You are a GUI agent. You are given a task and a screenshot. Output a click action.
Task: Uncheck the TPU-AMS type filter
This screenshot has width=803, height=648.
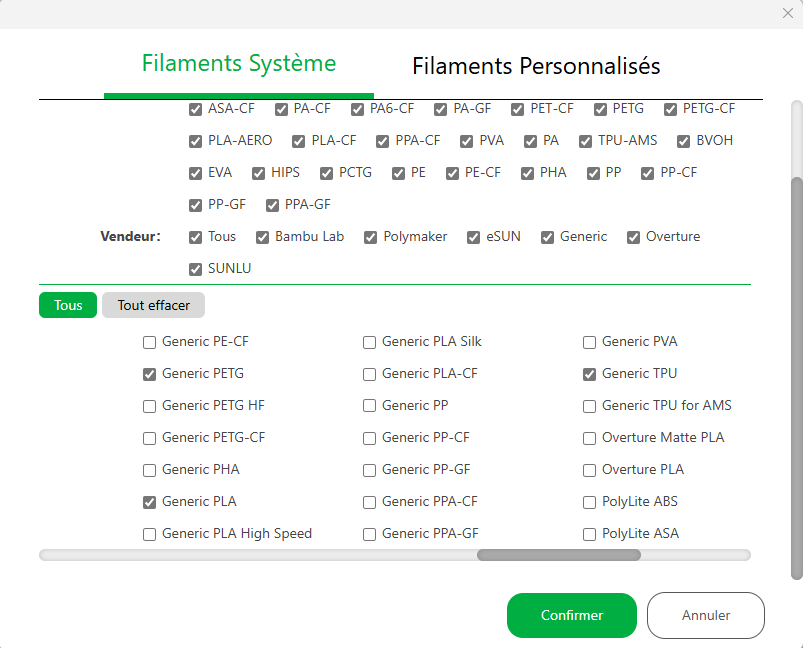click(x=586, y=141)
